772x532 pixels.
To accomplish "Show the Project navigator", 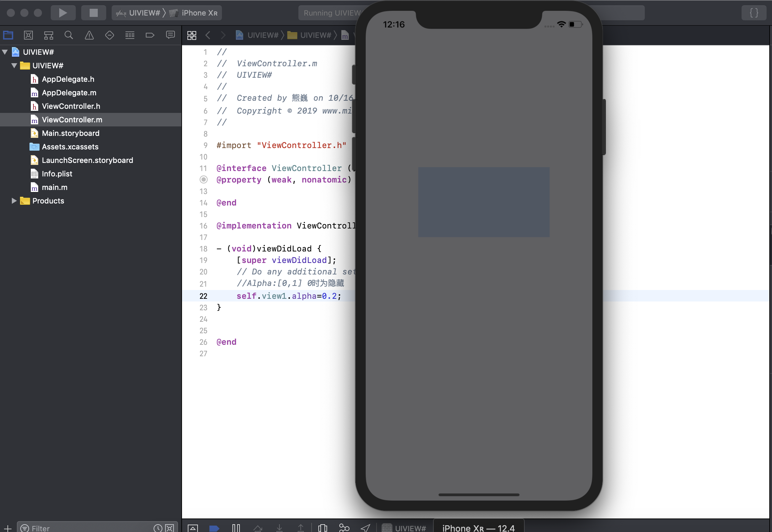I will pyautogui.click(x=8, y=35).
